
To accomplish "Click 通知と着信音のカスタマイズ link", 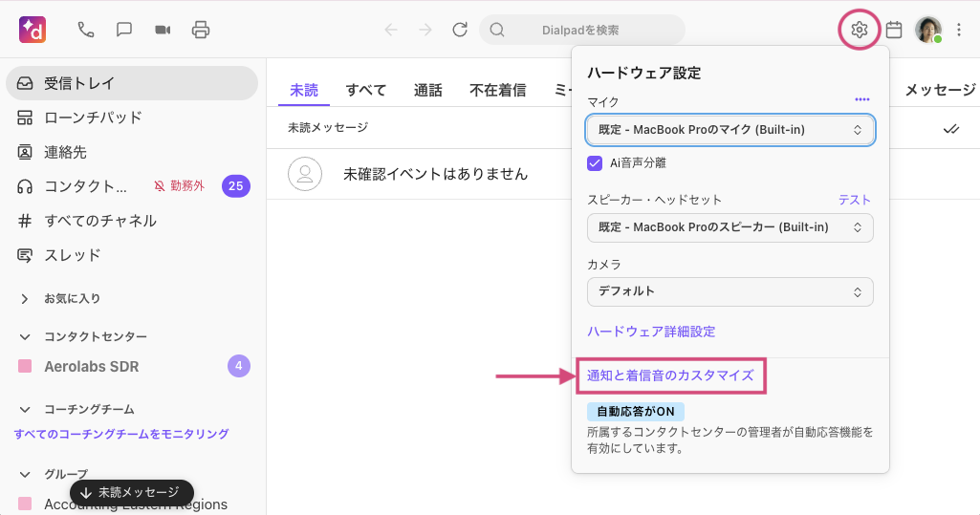I will click(x=670, y=376).
